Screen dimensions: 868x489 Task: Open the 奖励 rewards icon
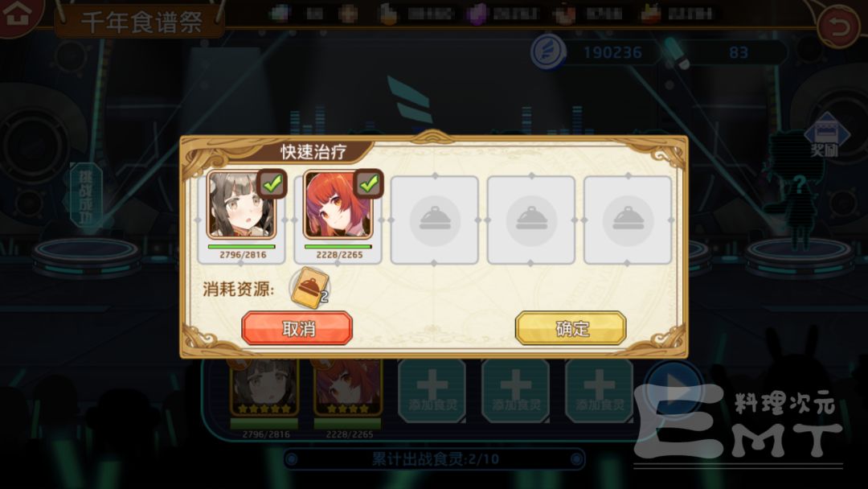825,134
